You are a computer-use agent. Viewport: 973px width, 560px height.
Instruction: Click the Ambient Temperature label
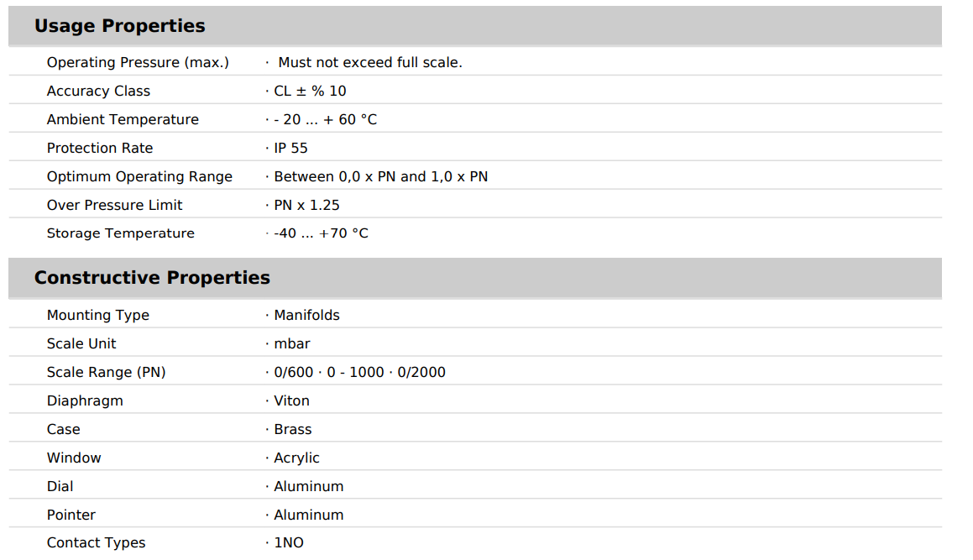click(x=123, y=120)
